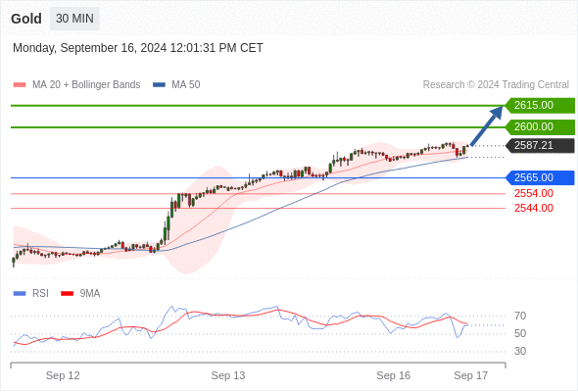The height and width of the screenshot is (392, 578).
Task: Click the MA 50 legend text
Action: point(186,85)
